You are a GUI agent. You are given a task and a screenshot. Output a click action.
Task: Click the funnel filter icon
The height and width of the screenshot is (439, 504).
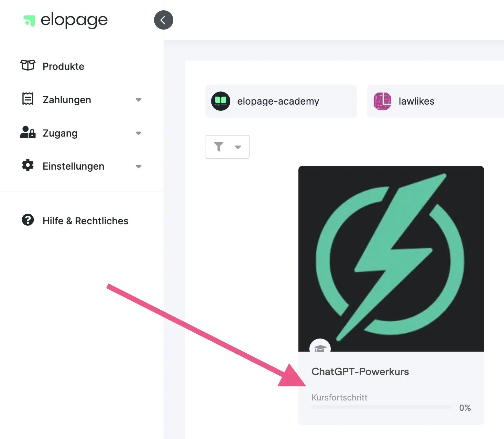point(219,147)
